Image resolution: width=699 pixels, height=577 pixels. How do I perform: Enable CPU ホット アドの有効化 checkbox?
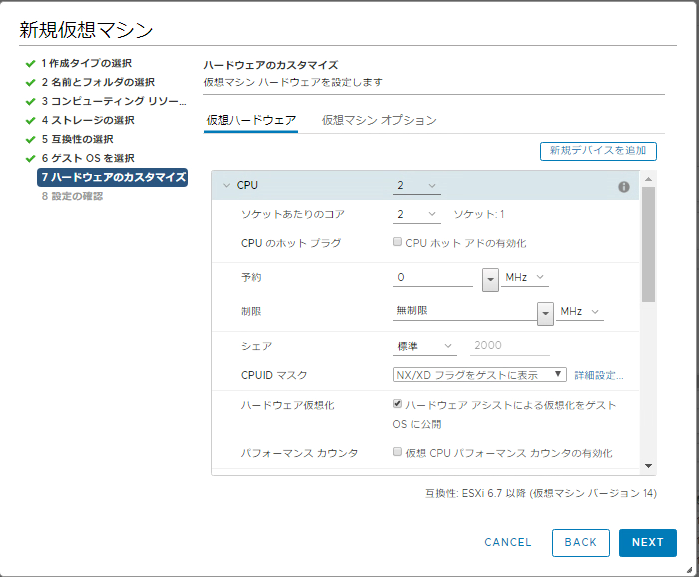[x=397, y=242]
